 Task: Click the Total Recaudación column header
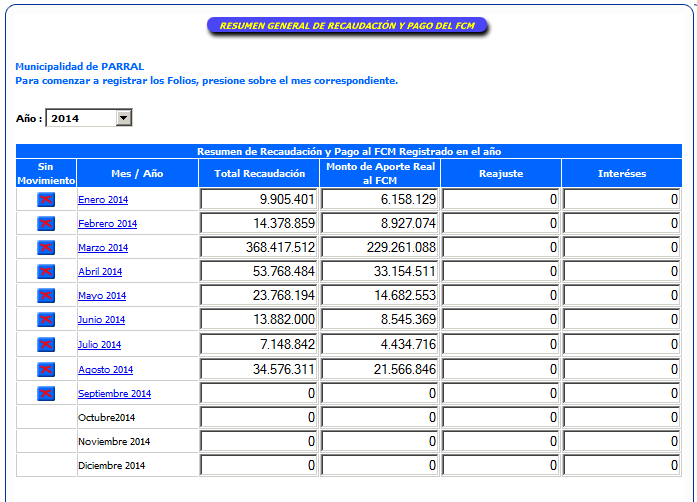(259, 173)
